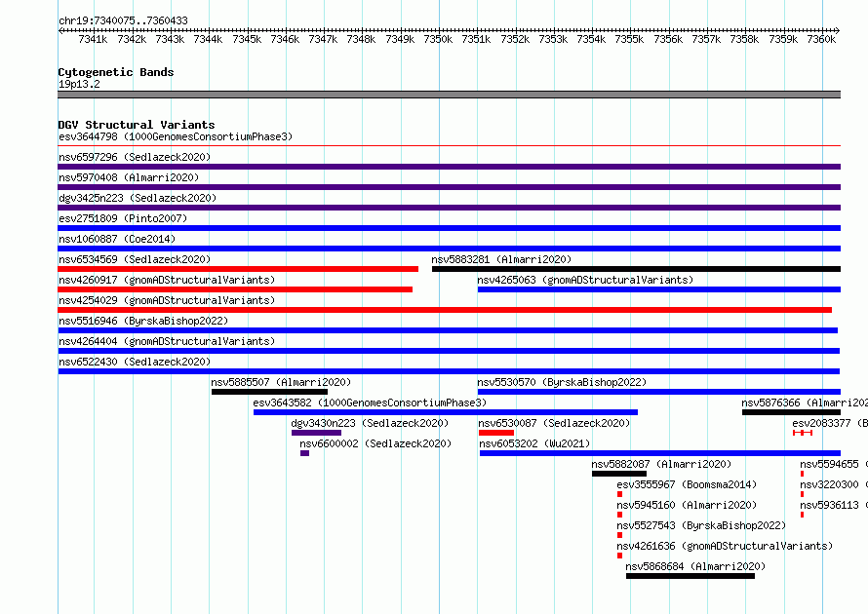Click the 7345k ruler tick label

[x=247, y=39]
